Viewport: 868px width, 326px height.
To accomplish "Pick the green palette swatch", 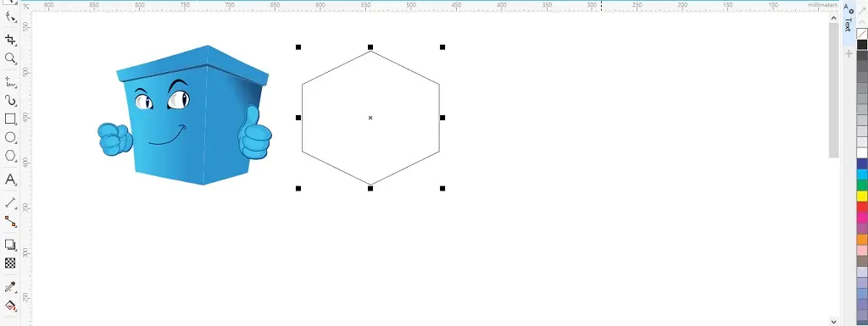I will (862, 185).
